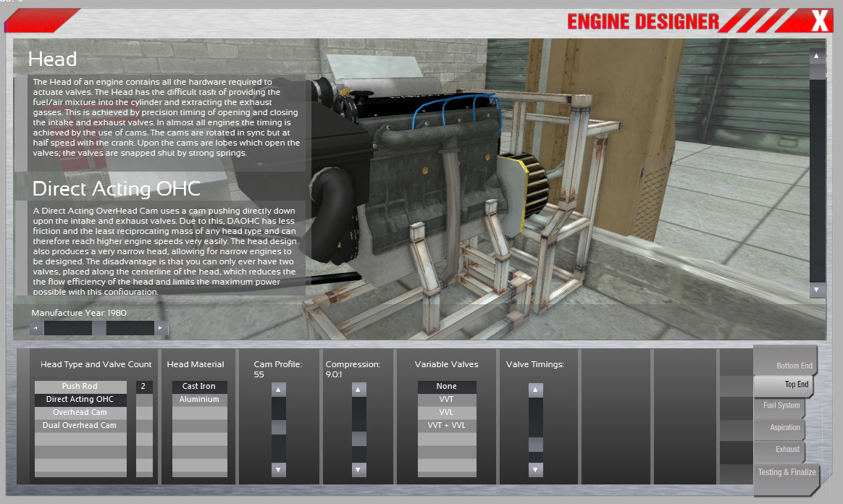Increase manufacture year with right arrow
Image resolution: width=843 pixels, height=504 pixels.
click(160, 329)
